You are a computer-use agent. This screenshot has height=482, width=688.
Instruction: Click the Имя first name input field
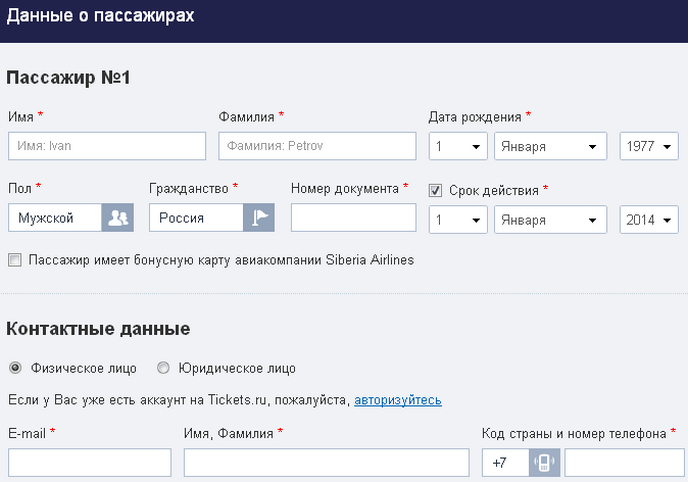pos(107,146)
